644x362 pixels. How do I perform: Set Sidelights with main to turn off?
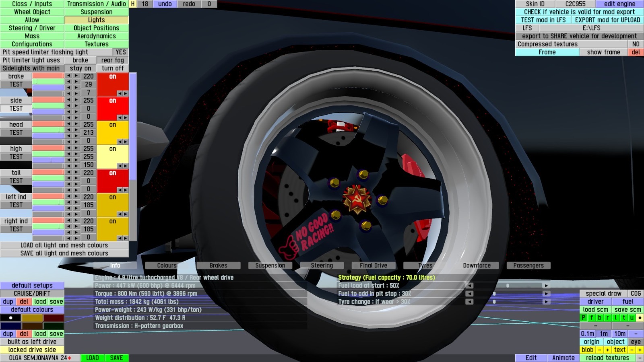pos(113,68)
